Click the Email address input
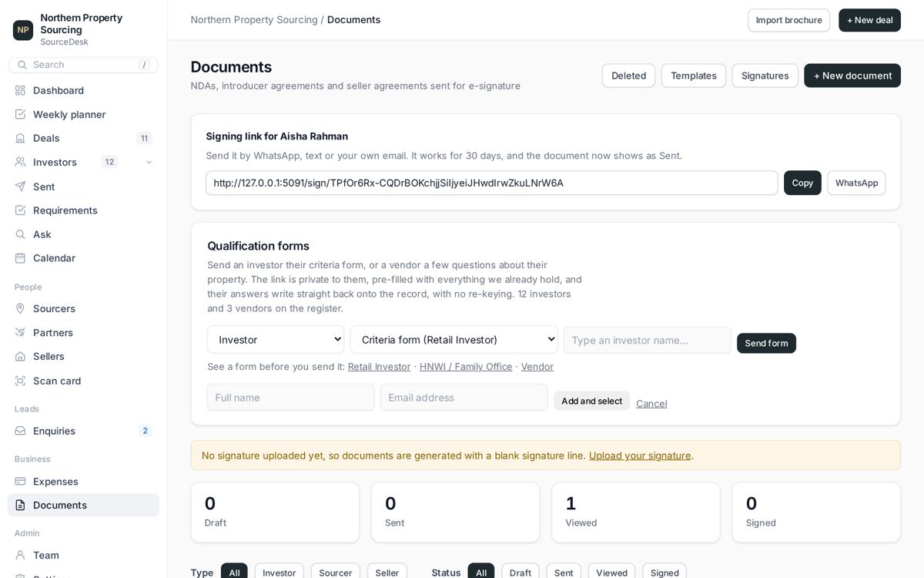 pos(464,398)
